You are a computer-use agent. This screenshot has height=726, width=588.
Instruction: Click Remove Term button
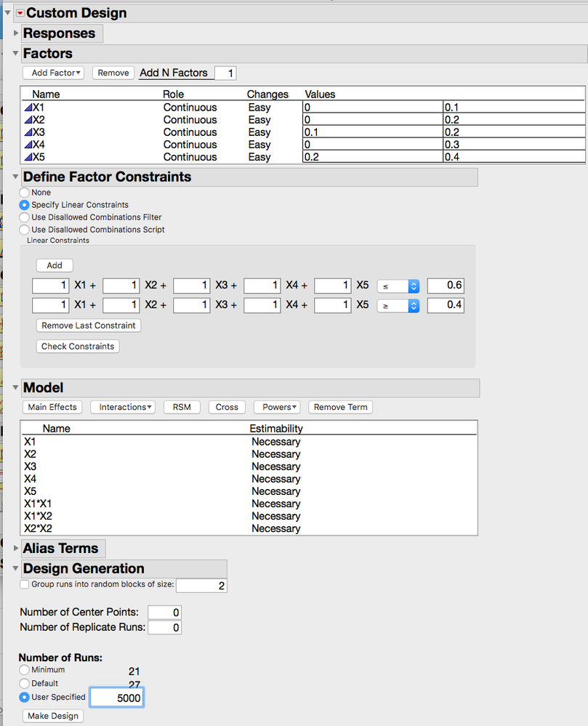pos(341,407)
